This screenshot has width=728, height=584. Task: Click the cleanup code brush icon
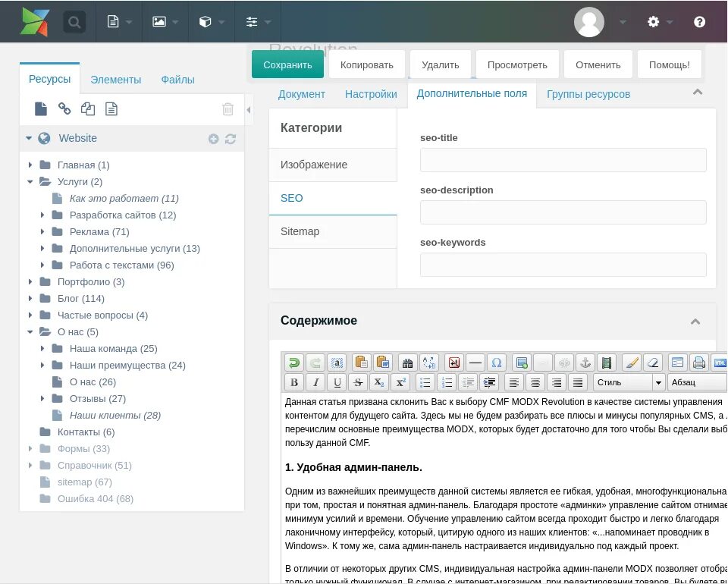click(x=632, y=362)
